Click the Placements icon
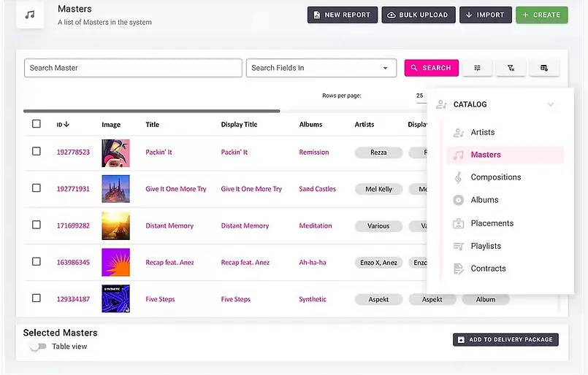 tap(458, 223)
